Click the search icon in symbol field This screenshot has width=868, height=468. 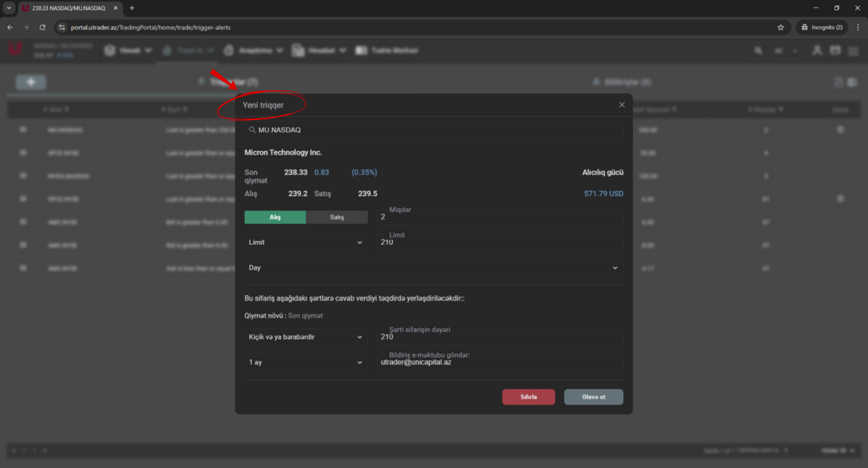pos(252,130)
